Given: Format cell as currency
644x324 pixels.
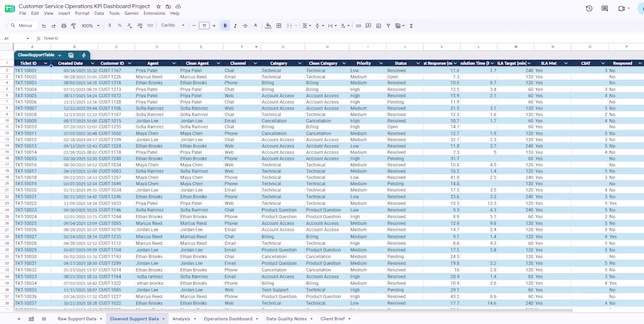Looking at the screenshot, I should pyautogui.click(x=109, y=26).
